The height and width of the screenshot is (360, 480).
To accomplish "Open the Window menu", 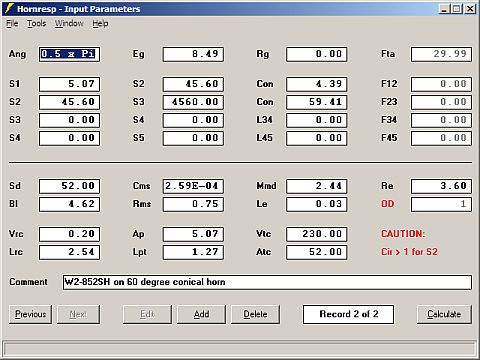I will tap(69, 24).
